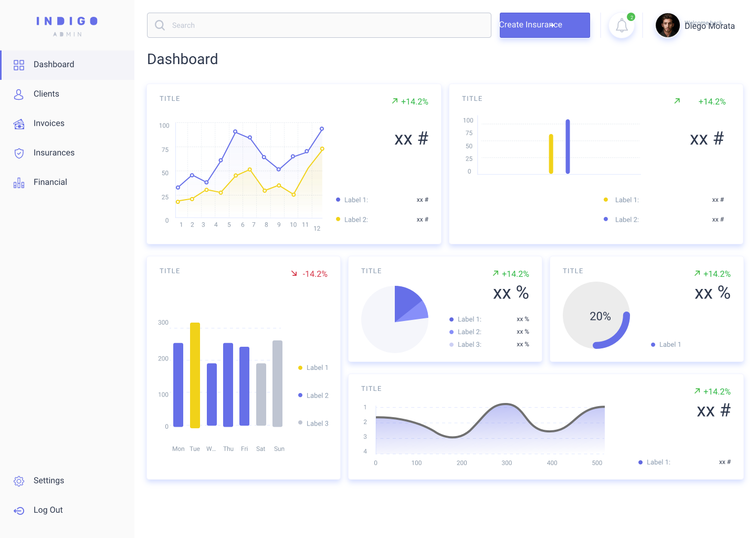This screenshot has height=538, width=756.
Task: Click Diego Morata's avatar photo
Action: click(668, 25)
